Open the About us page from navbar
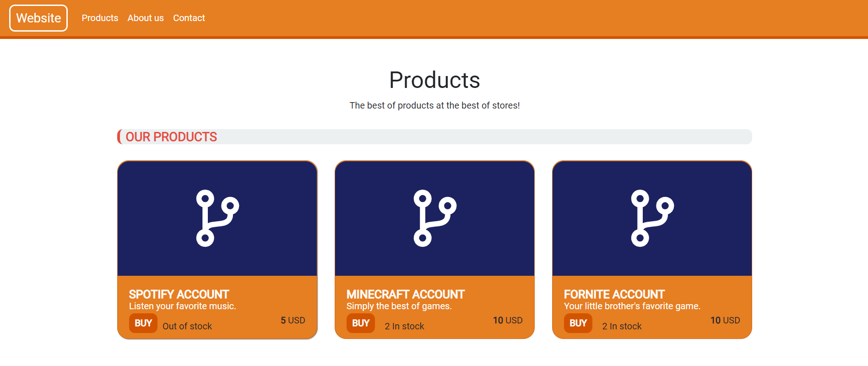 [x=145, y=18]
